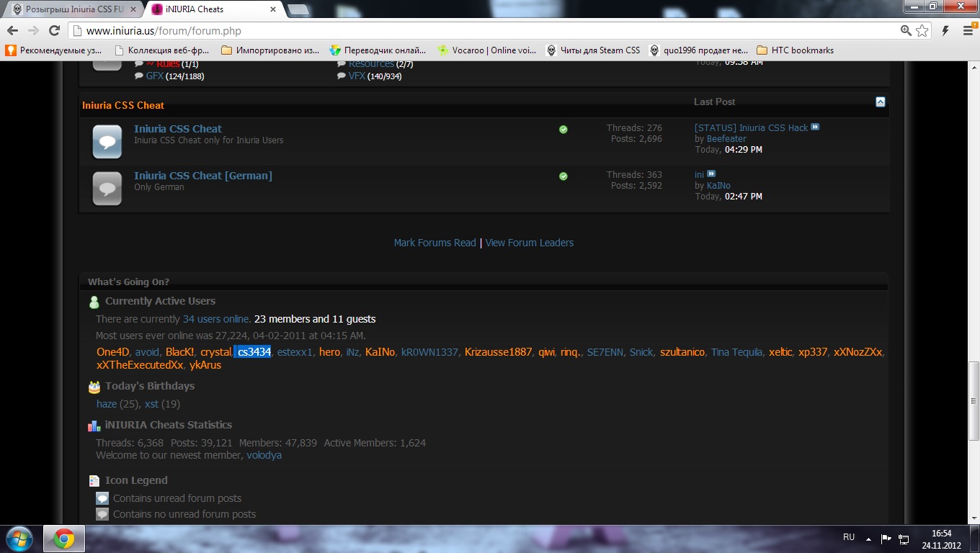Open newest member volodya's profile
980x553 pixels.
pos(264,455)
